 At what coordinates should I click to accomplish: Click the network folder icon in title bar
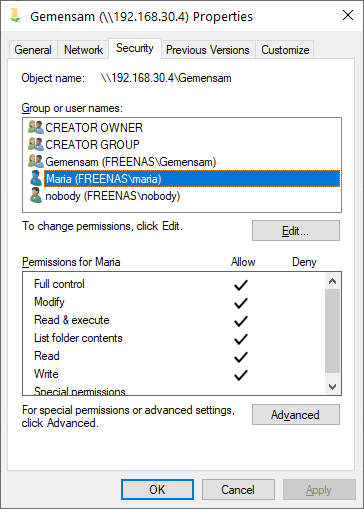[x=15, y=16]
